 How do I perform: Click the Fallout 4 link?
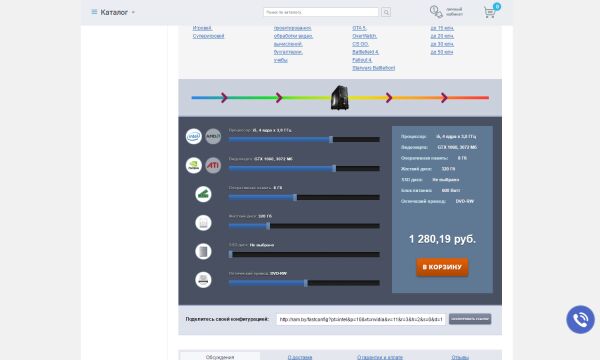tap(362, 60)
